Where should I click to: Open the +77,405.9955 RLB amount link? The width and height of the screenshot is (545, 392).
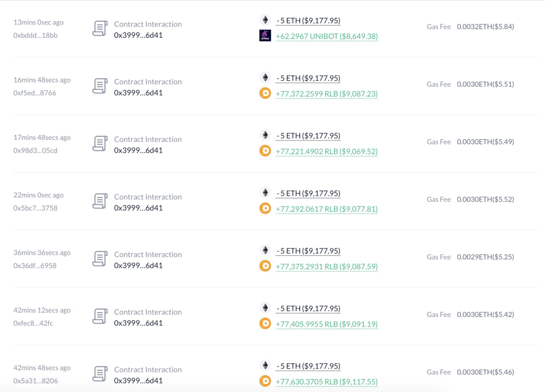click(327, 324)
